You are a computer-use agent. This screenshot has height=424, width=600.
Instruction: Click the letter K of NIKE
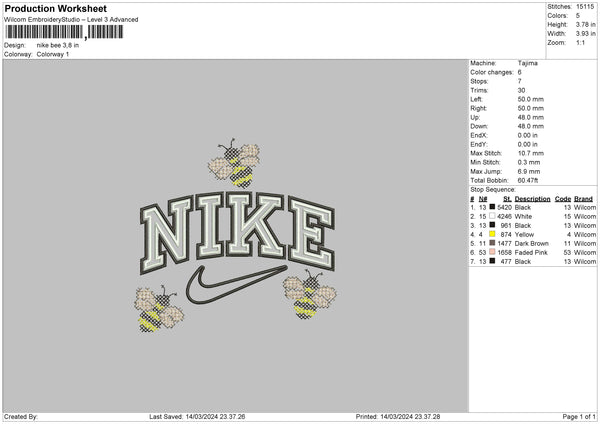pos(255,225)
